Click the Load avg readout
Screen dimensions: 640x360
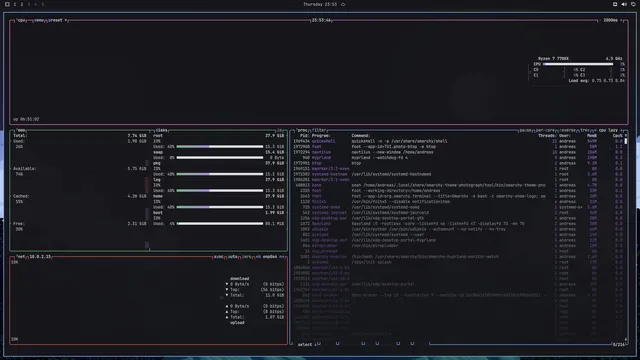596,81
